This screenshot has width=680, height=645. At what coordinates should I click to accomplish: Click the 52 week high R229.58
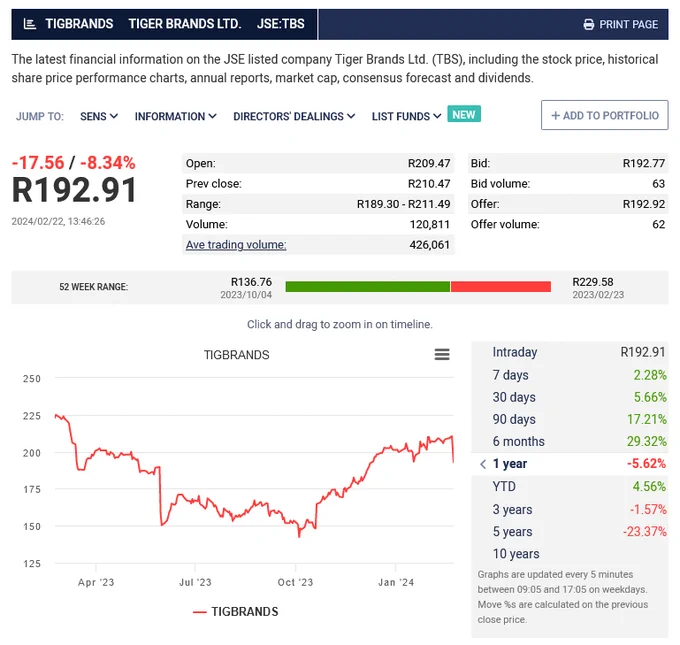[x=593, y=282]
